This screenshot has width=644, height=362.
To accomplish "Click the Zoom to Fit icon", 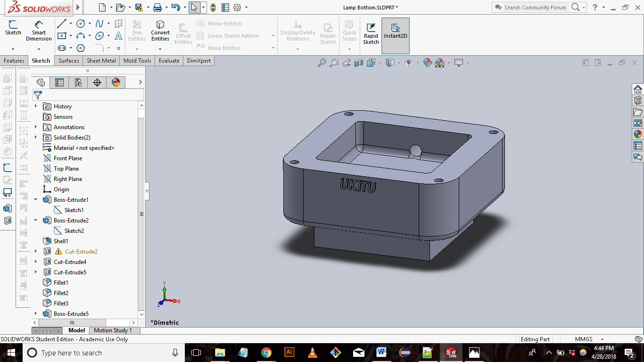I will click(322, 63).
